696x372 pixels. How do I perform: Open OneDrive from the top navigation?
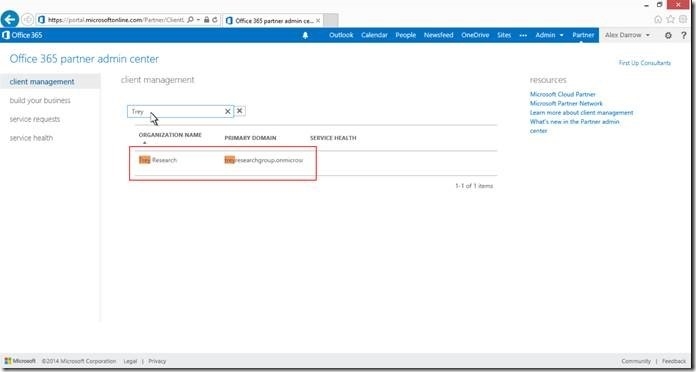tap(475, 35)
